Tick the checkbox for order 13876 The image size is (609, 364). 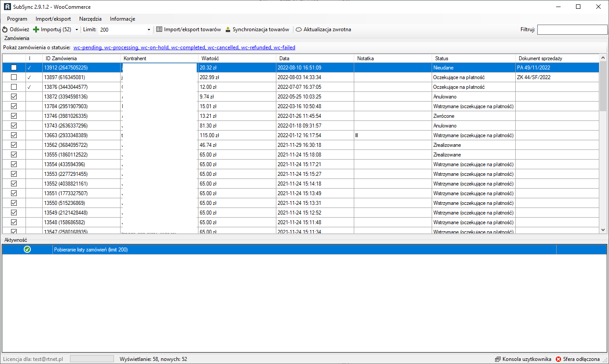[x=14, y=87]
